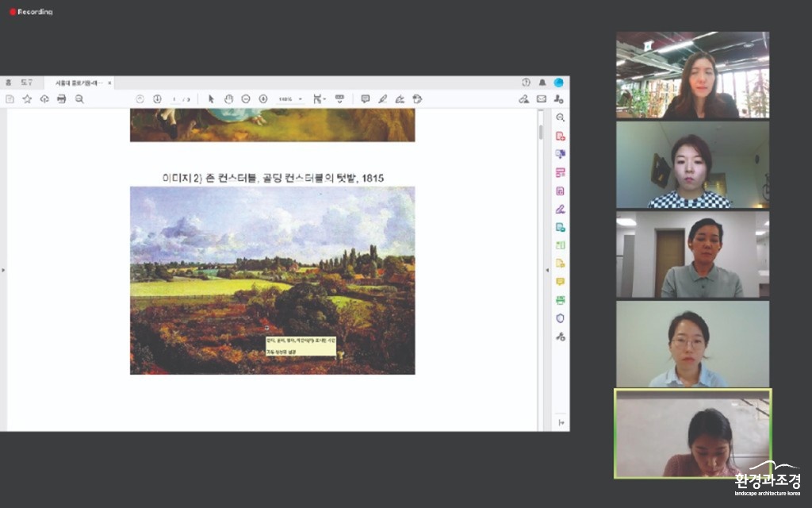Click the page number input field

175,99
